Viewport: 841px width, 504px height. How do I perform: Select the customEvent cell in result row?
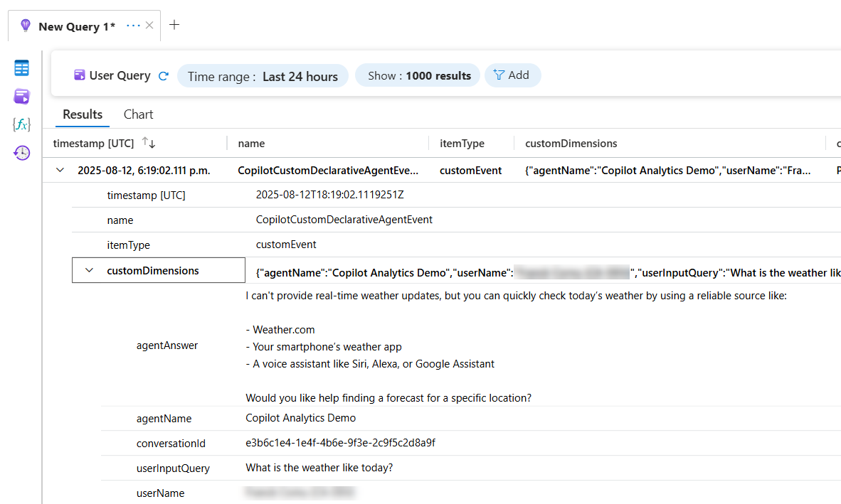click(471, 171)
